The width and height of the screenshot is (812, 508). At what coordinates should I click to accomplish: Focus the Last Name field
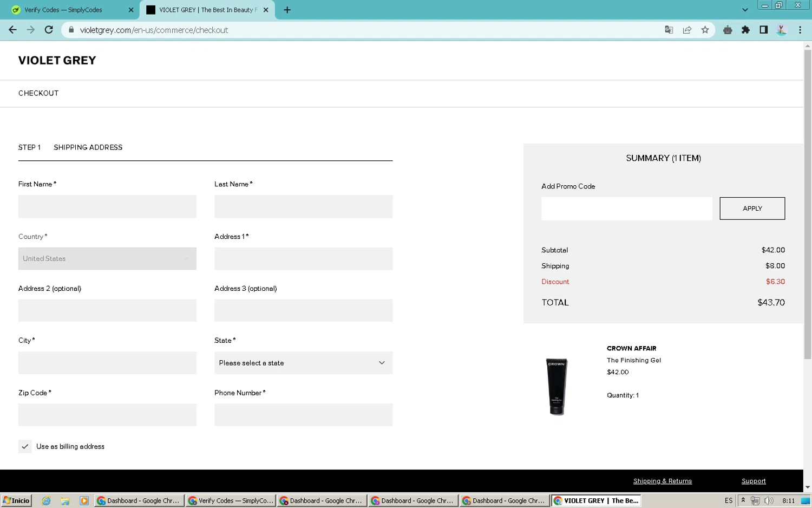[303, 206]
